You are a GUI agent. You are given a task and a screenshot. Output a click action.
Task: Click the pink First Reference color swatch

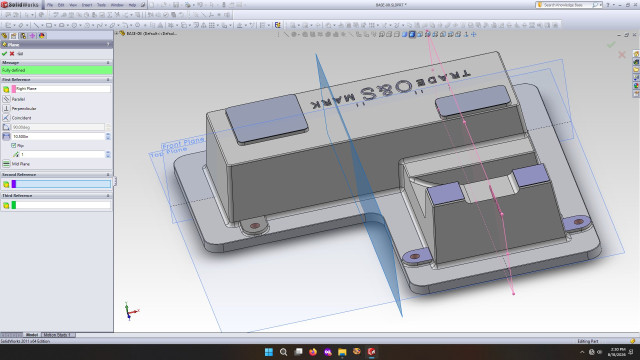[x=14, y=89]
